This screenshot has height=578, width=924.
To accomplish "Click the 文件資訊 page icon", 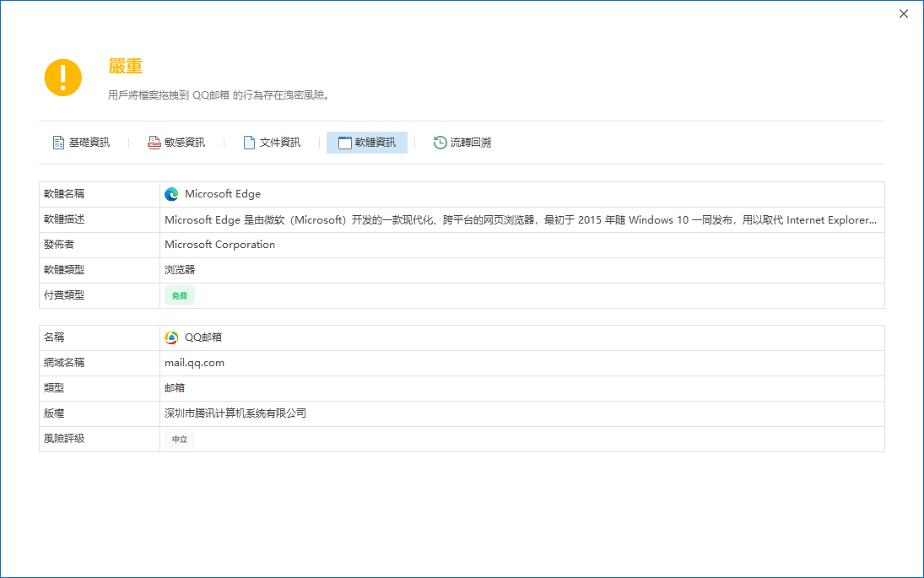I will click(x=249, y=143).
